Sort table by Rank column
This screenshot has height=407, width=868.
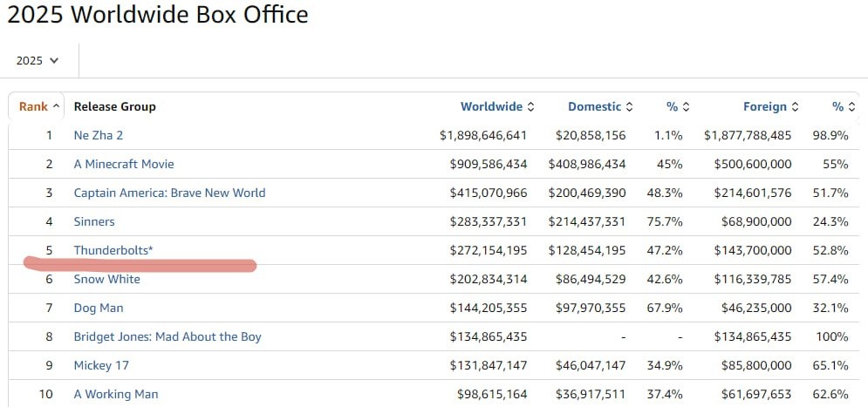coord(39,106)
